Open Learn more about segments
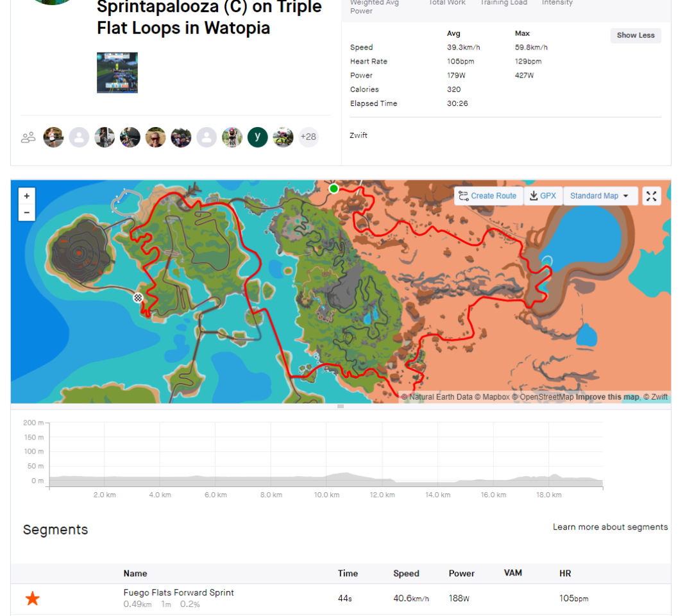The height and width of the screenshot is (616, 685). tap(610, 527)
